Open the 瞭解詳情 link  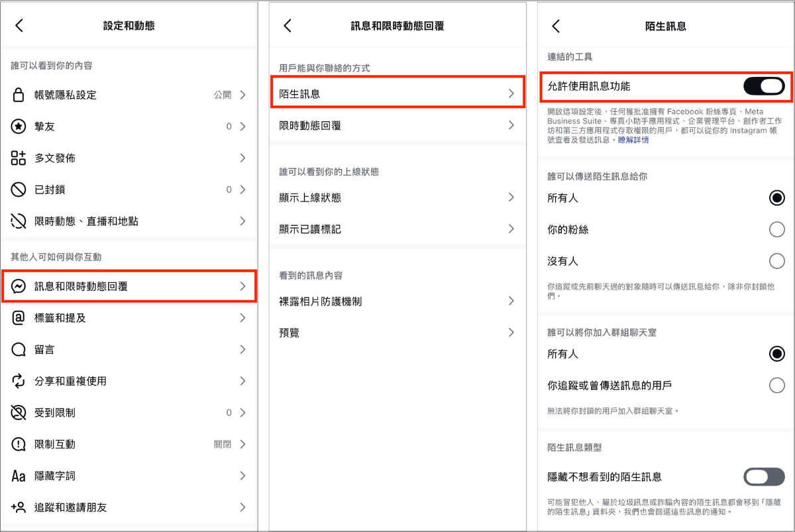click(x=633, y=140)
